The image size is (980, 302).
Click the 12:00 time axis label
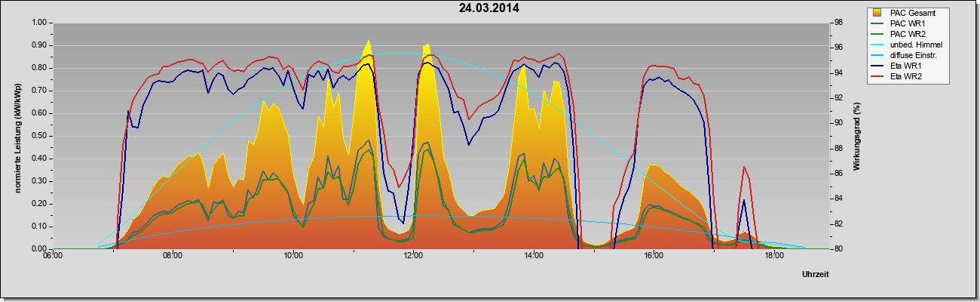(413, 257)
